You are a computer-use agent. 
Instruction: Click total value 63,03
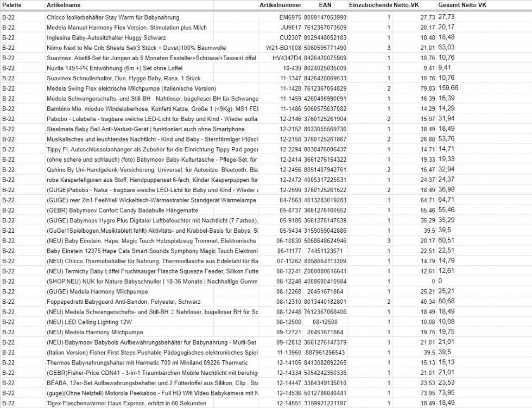pos(446,47)
